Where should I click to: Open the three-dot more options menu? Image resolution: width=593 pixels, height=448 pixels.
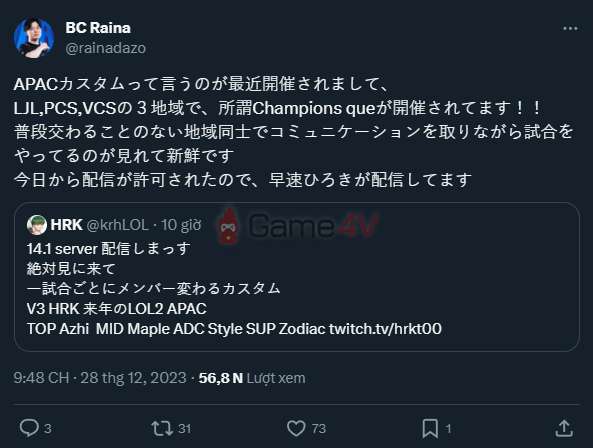pyautogui.click(x=570, y=28)
